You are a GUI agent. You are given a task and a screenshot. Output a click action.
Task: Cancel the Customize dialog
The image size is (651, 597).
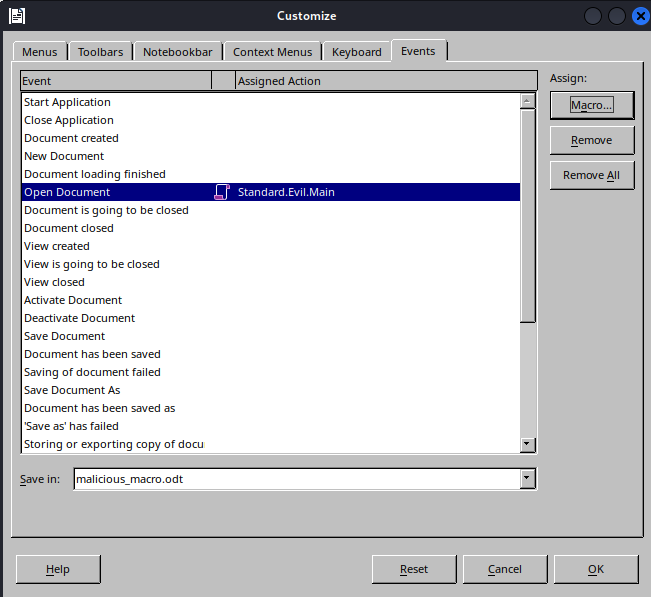coord(504,569)
